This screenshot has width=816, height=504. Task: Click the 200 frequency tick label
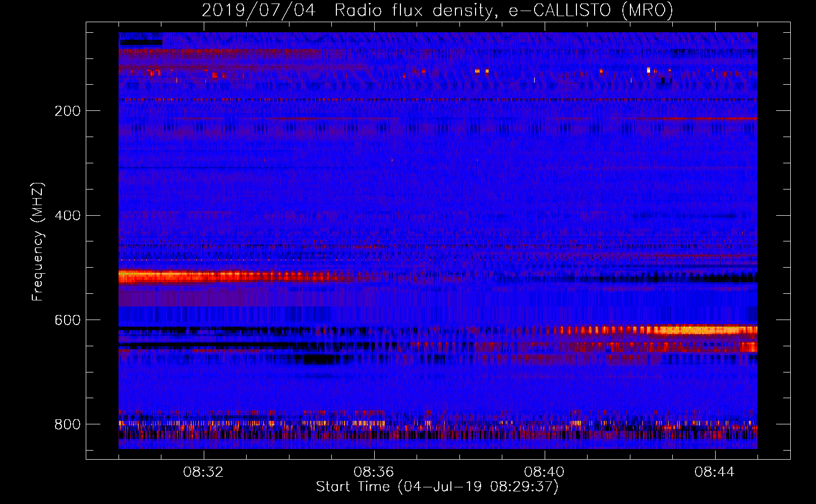coord(67,111)
